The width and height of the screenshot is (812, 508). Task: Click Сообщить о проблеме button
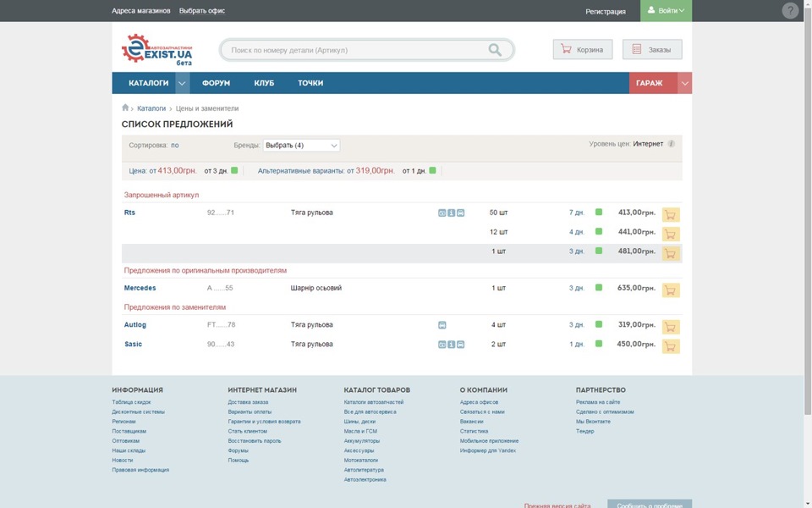(650, 505)
